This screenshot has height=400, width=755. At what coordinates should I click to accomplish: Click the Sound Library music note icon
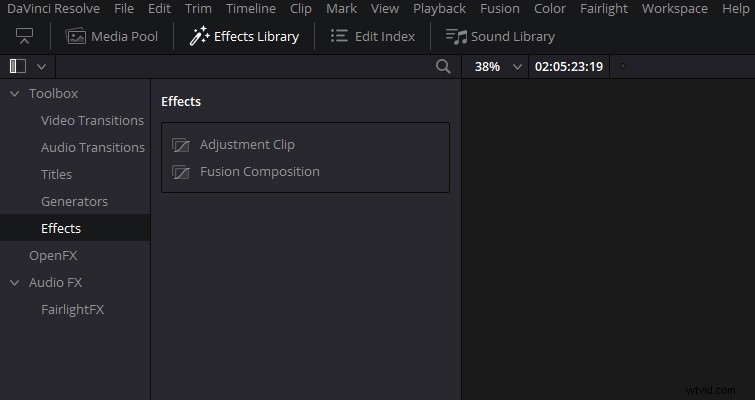pyautogui.click(x=456, y=37)
